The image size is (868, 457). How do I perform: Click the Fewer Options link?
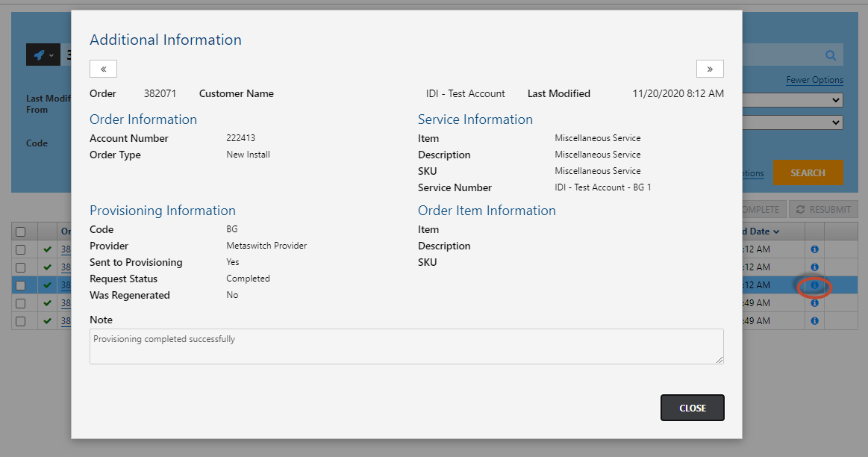coord(814,80)
